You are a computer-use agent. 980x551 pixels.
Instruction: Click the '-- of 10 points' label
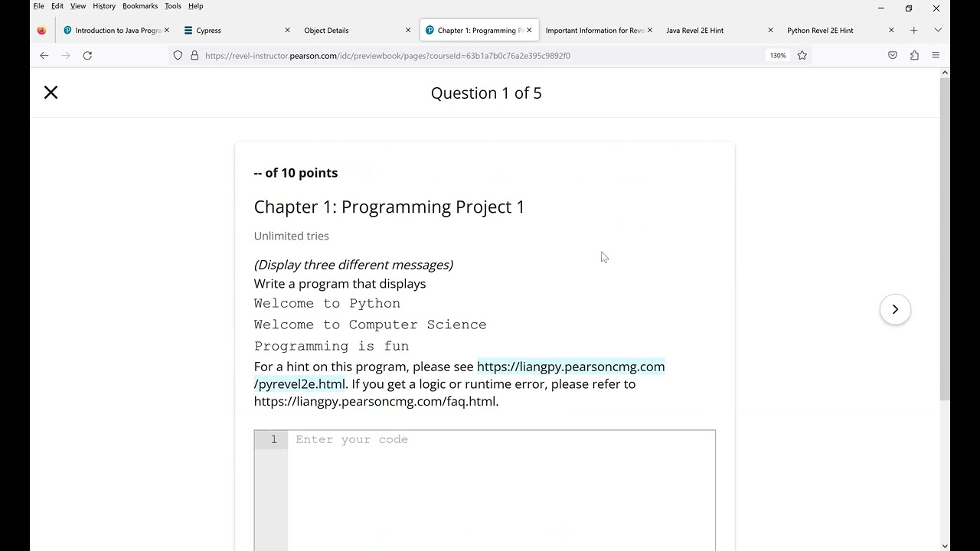296,173
